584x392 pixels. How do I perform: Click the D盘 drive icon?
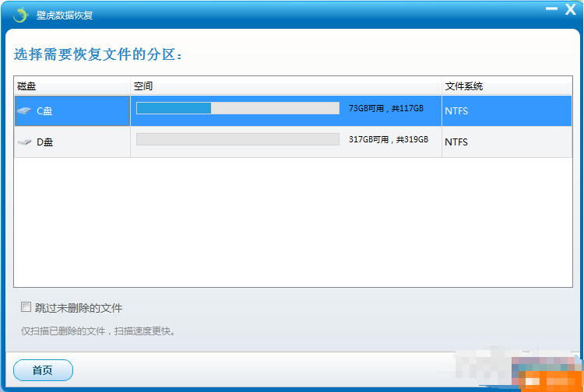[x=24, y=142]
